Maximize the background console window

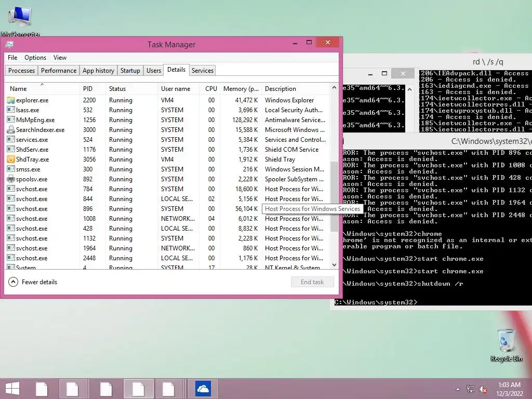pos(384,73)
